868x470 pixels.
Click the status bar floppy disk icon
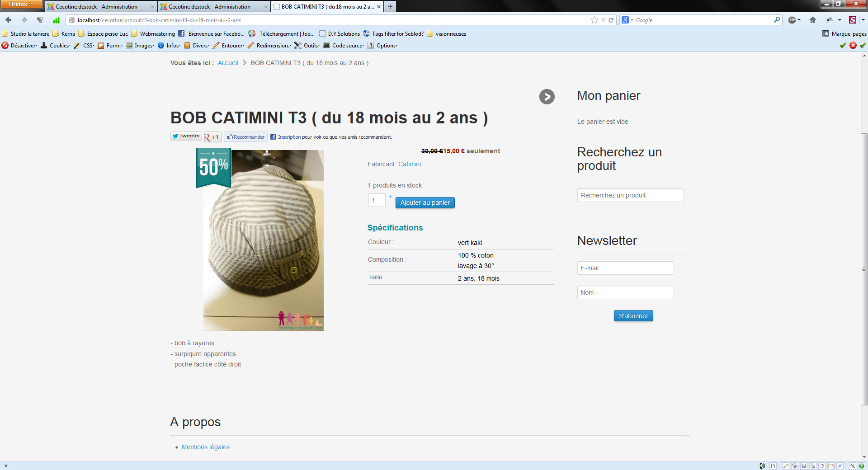pyautogui.click(x=804, y=466)
